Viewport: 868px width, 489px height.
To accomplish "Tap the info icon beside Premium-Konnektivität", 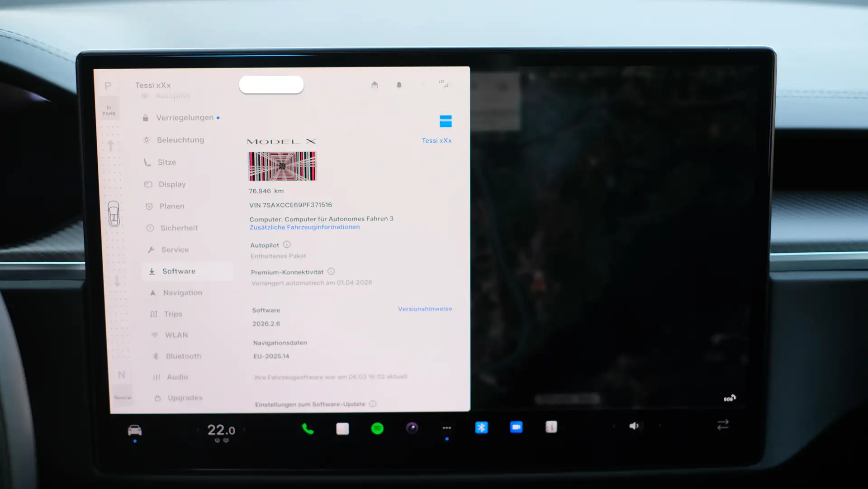I will [331, 272].
